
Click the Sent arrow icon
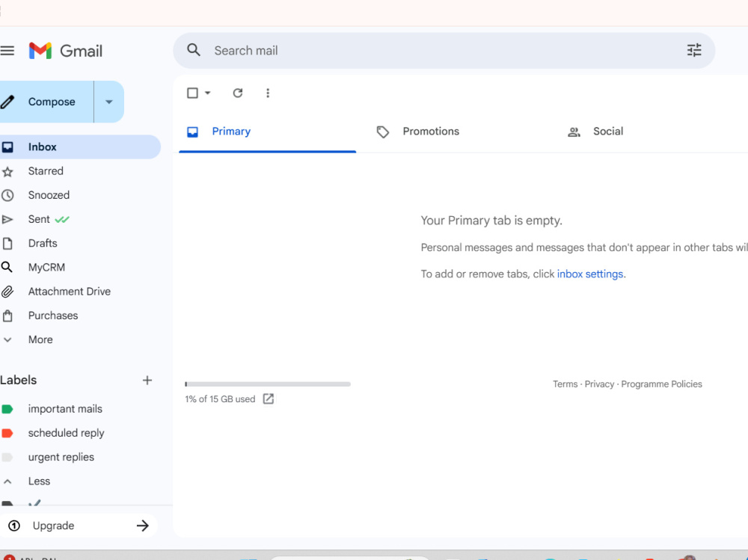[7, 219]
